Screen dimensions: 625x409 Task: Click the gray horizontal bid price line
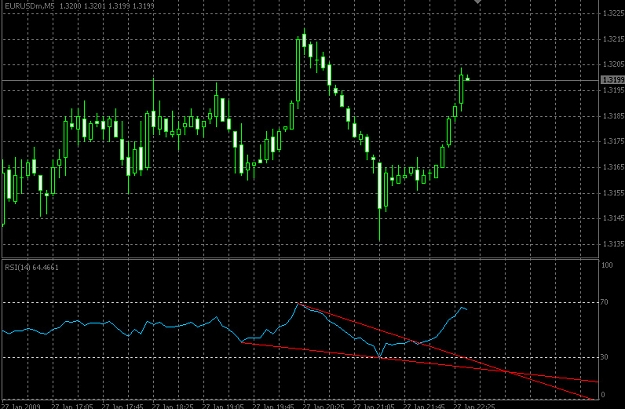tap(301, 81)
